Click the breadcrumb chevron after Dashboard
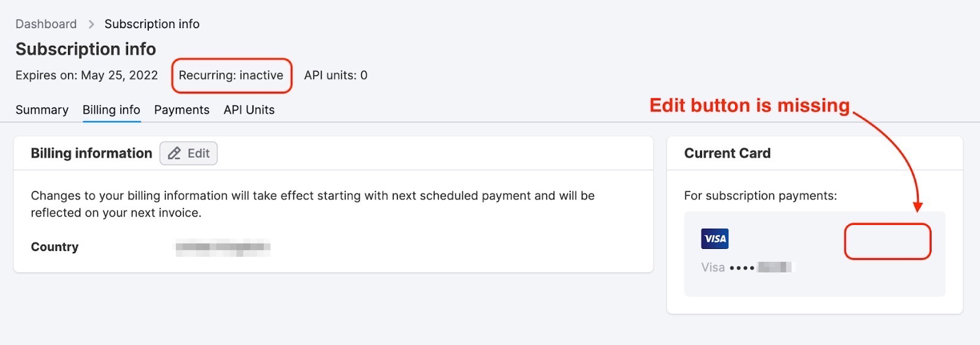Viewport: 980px width, 345px height. tap(91, 24)
